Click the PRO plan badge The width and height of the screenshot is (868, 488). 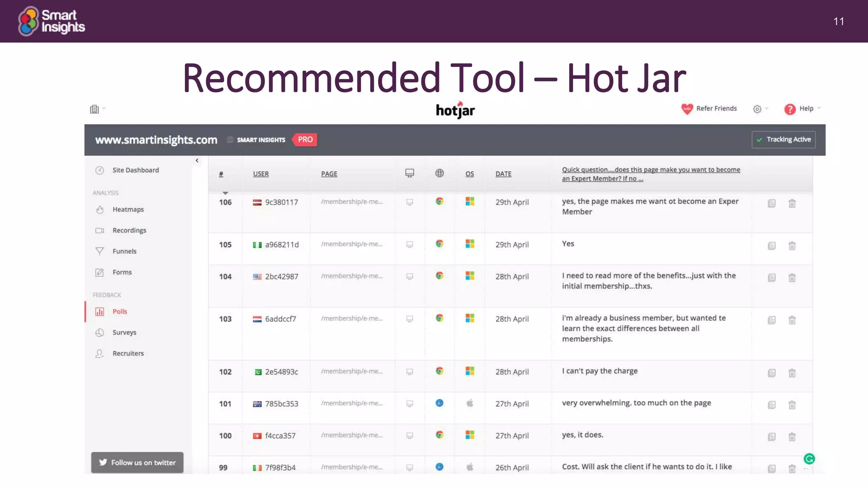tap(305, 139)
